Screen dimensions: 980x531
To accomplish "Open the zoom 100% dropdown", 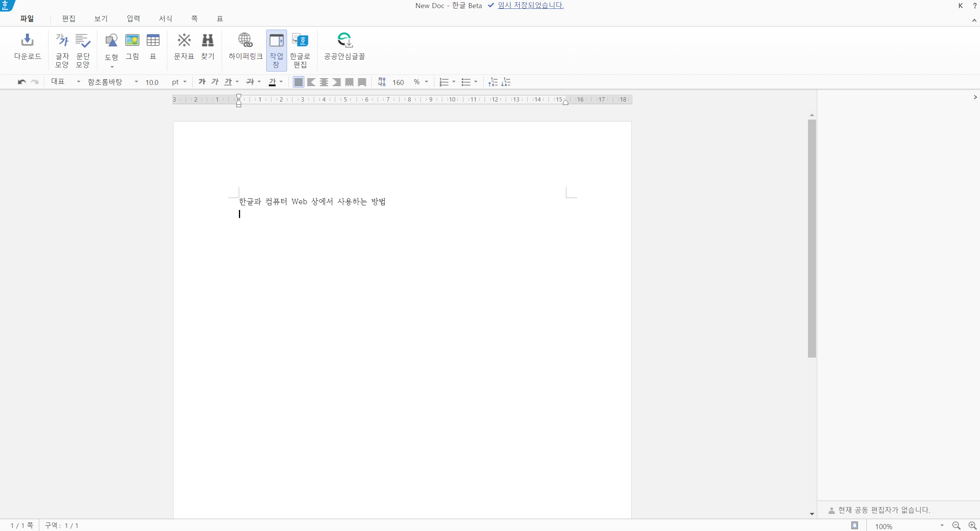I will pyautogui.click(x=942, y=526).
